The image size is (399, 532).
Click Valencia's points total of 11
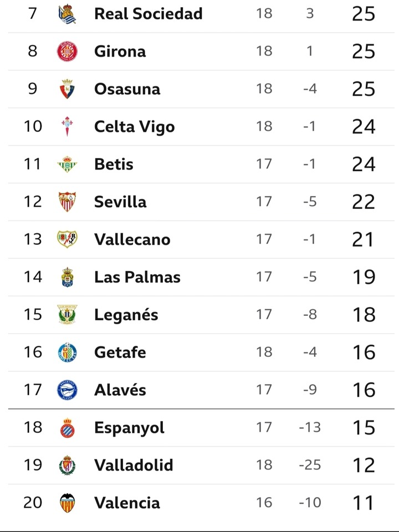pos(364,503)
